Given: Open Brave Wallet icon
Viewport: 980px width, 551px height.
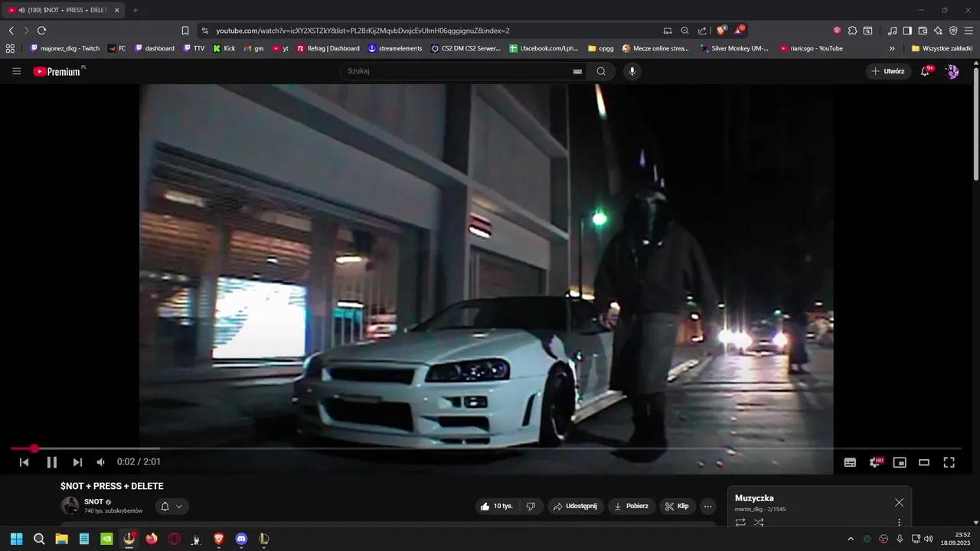Looking at the screenshot, I should [923, 31].
